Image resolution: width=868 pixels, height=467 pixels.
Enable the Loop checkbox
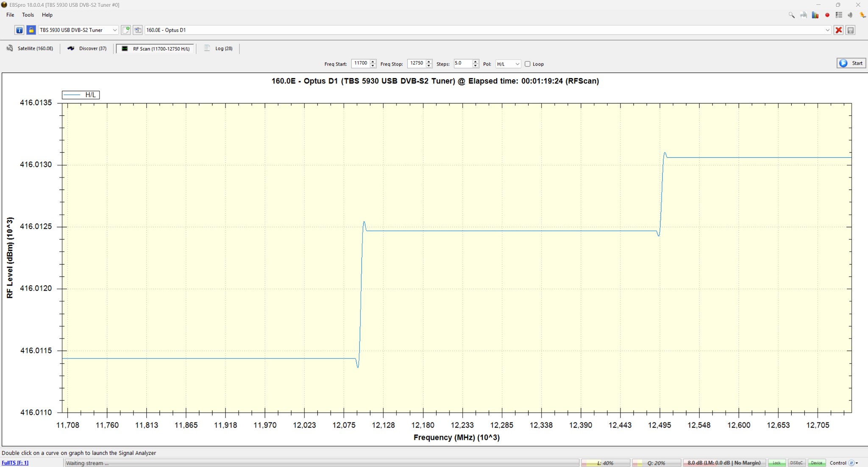pyautogui.click(x=528, y=64)
